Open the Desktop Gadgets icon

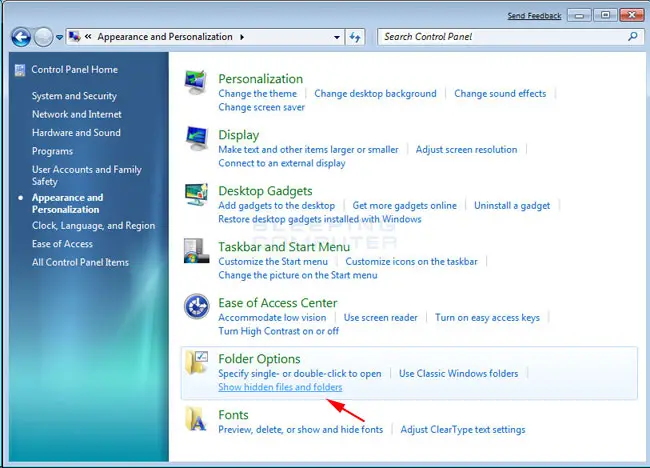[x=196, y=194]
